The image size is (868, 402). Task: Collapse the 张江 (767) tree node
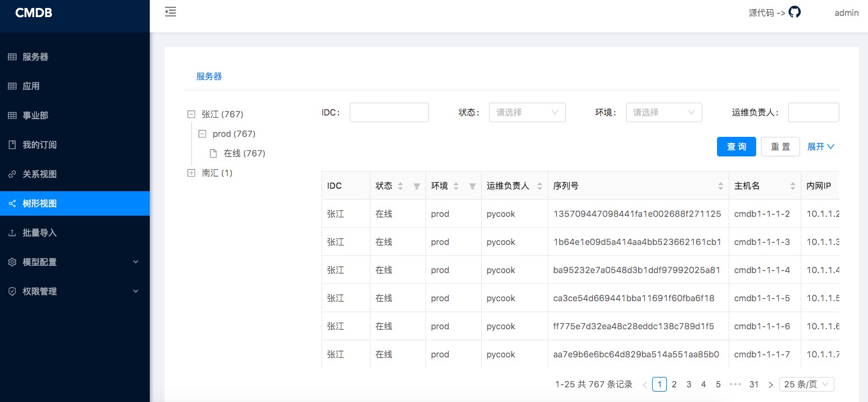(191, 114)
